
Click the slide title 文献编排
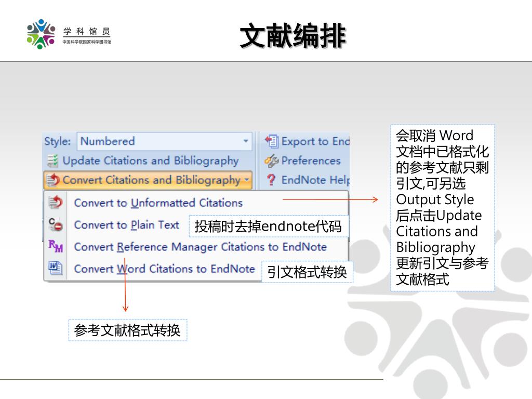pyautogui.click(x=292, y=36)
